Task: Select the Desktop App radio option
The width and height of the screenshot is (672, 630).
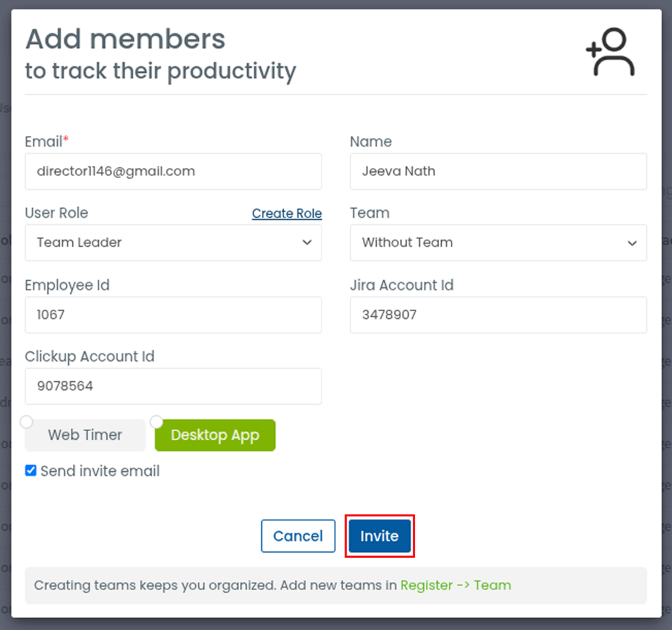Action: [x=156, y=422]
